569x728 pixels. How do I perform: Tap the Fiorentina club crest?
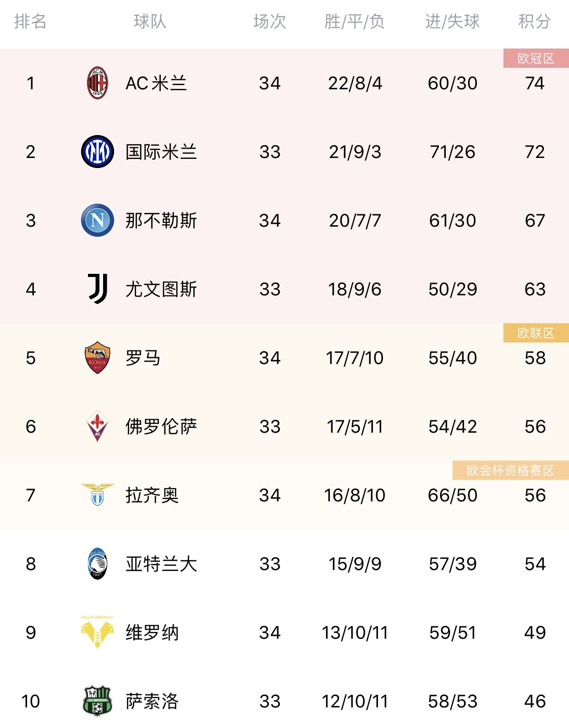[97, 426]
